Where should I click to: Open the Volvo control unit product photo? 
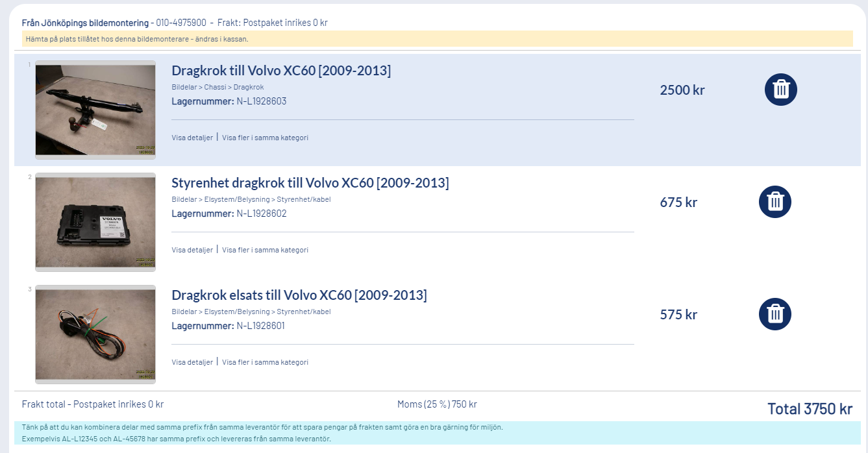tap(95, 222)
